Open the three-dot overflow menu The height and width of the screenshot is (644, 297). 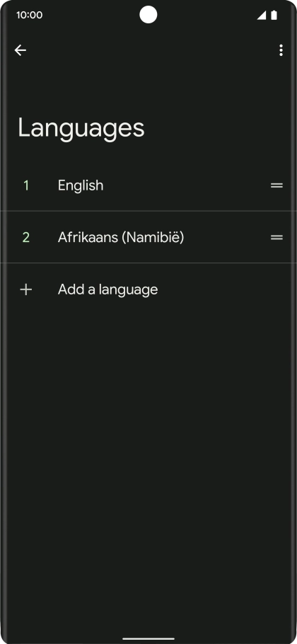point(281,50)
